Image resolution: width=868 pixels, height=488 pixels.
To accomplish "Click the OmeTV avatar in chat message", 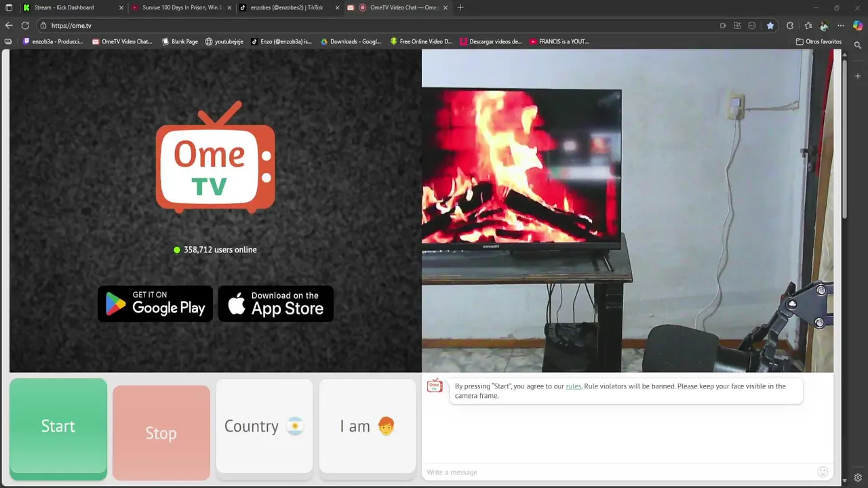I will click(x=435, y=386).
